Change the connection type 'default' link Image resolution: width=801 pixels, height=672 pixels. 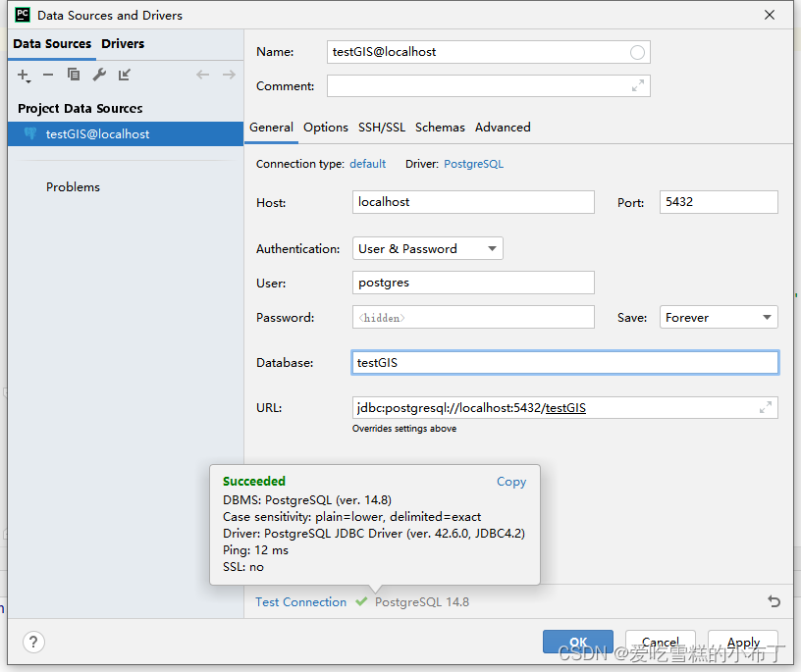click(368, 164)
